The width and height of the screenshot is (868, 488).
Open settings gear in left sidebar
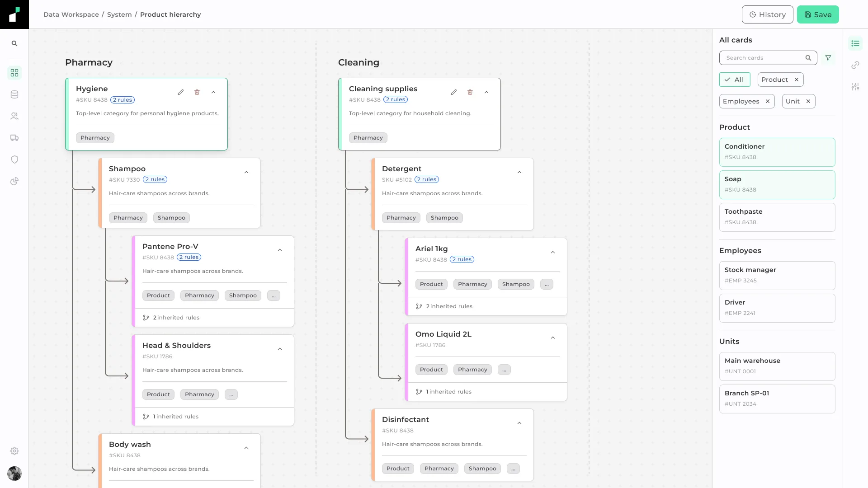(14, 451)
